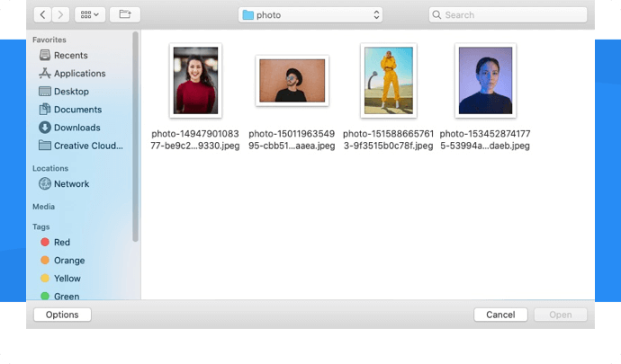
Task: Click the Creative Cloud folder icon
Action: pyautogui.click(x=45, y=146)
